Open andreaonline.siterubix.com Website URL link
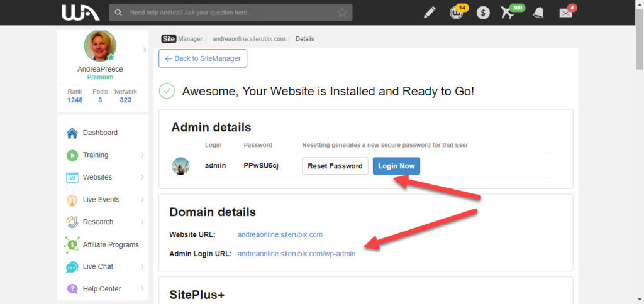The height and width of the screenshot is (304, 644). (x=280, y=235)
